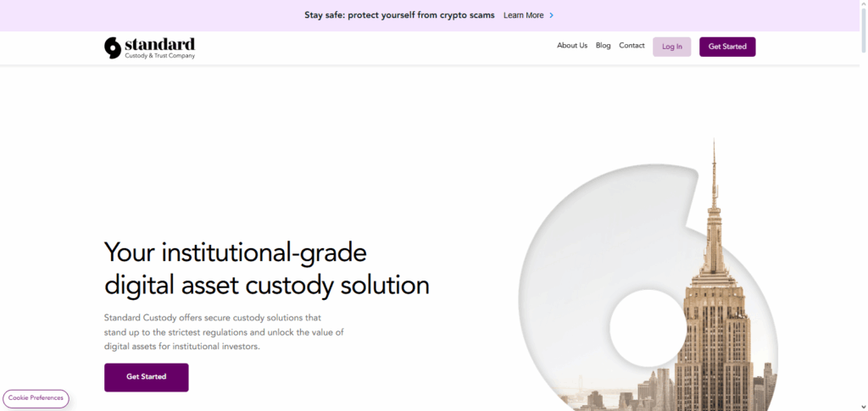Click the Custody & Trust Company tagline
The image size is (868, 411).
click(x=159, y=56)
